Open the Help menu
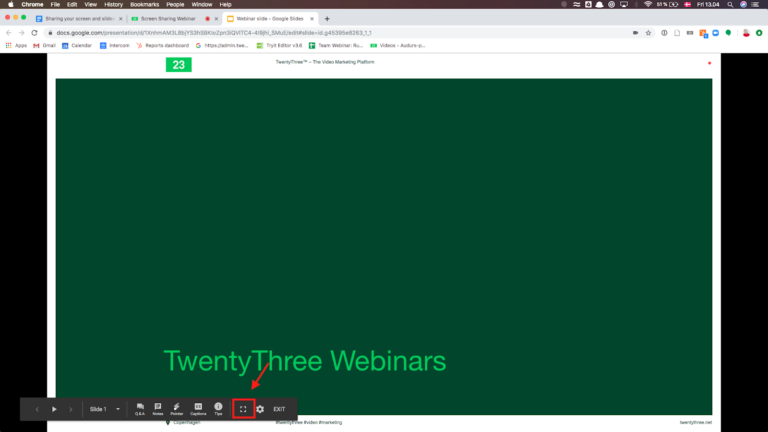The width and height of the screenshot is (768, 432). [225, 4]
